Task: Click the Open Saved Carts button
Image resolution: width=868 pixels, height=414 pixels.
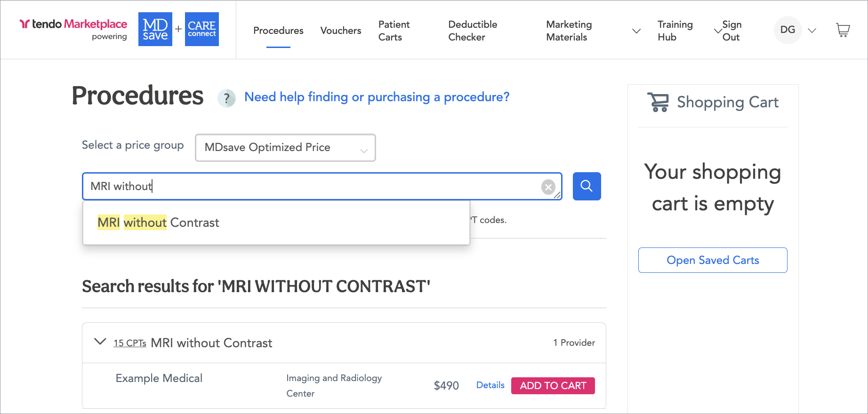Action: click(713, 260)
